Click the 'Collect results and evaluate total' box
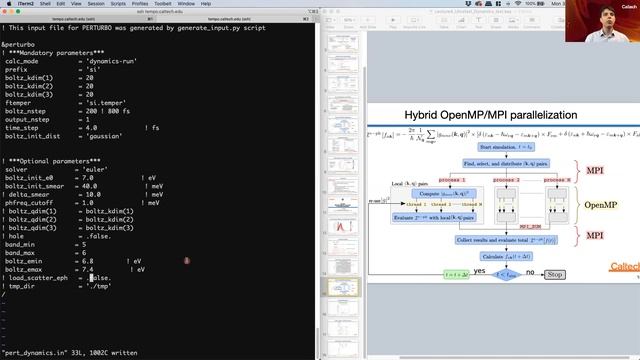Screen dimensions: 640x360 coord(506,240)
